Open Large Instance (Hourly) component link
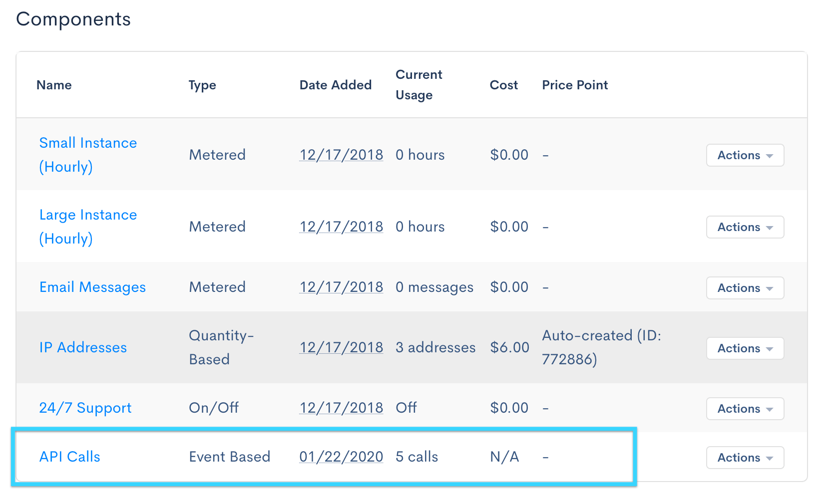Screen dimensions: 826x504 [x=88, y=226]
